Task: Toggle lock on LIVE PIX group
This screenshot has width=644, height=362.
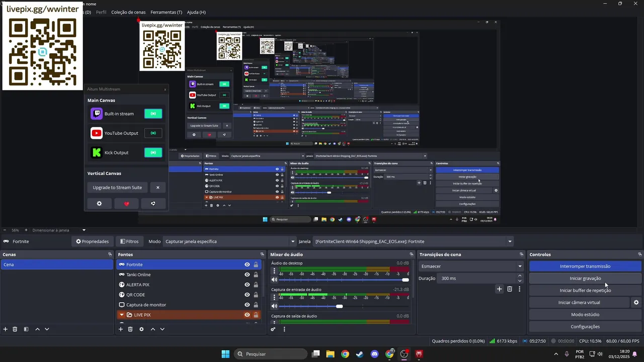Action: (256, 315)
